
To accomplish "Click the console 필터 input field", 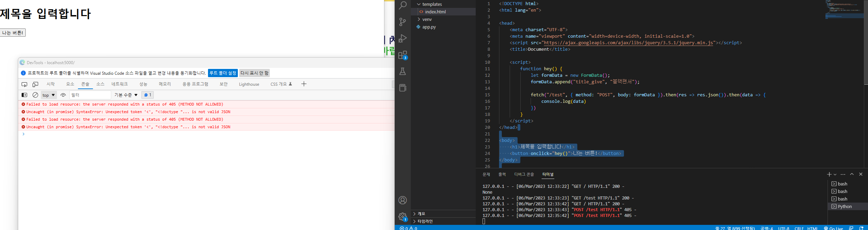I will pos(90,95).
